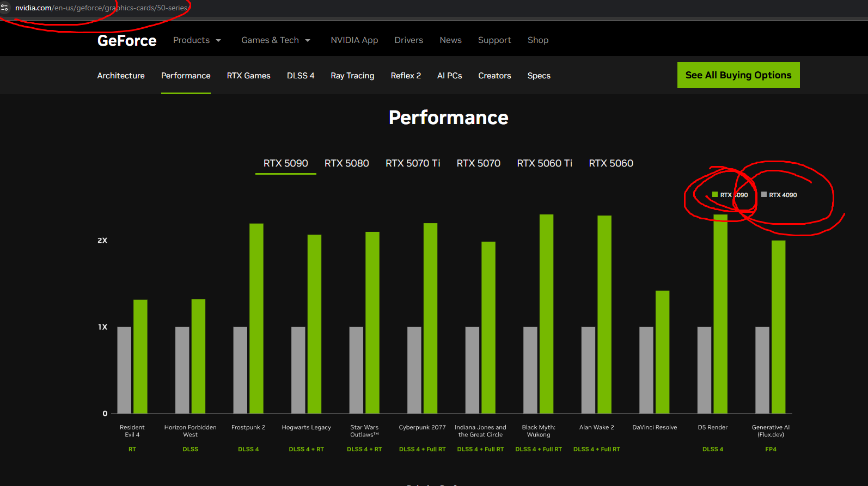Click the FP4 tag under Generative AI
This screenshot has height=486, width=868.
pos(771,449)
